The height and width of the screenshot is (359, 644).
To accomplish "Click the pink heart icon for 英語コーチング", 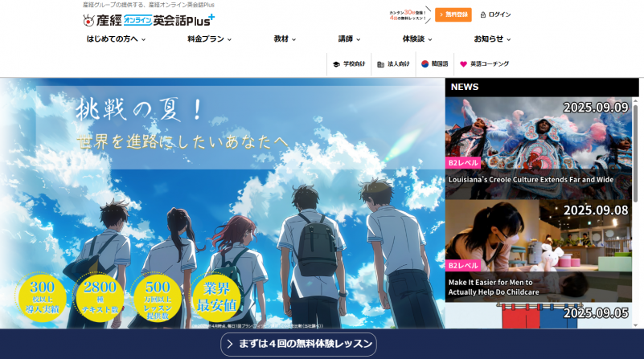I will point(463,64).
